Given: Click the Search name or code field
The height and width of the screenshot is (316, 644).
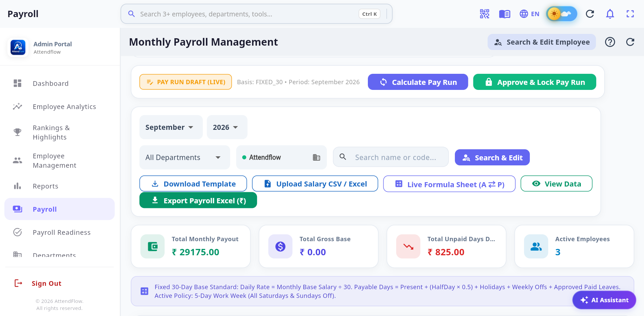Looking at the screenshot, I should (391, 157).
